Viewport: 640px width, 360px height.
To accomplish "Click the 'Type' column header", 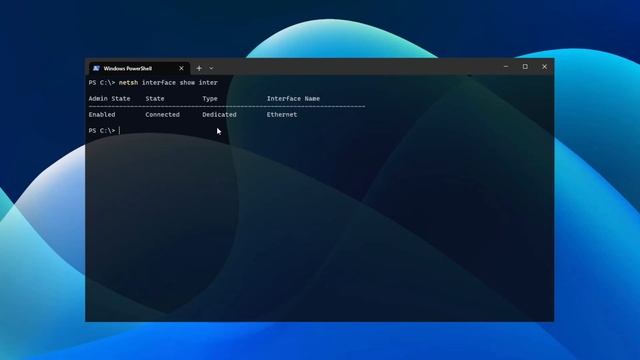I will point(210,98).
